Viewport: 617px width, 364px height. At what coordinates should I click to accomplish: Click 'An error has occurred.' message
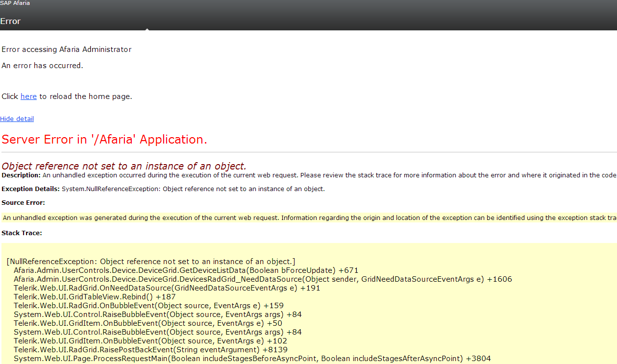(42, 66)
